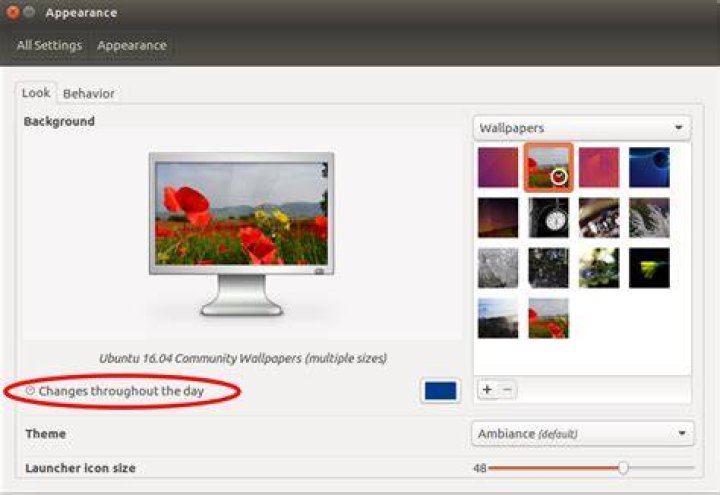Click the Appearance breadcrumb button
The width and height of the screenshot is (720, 495).
click(132, 45)
